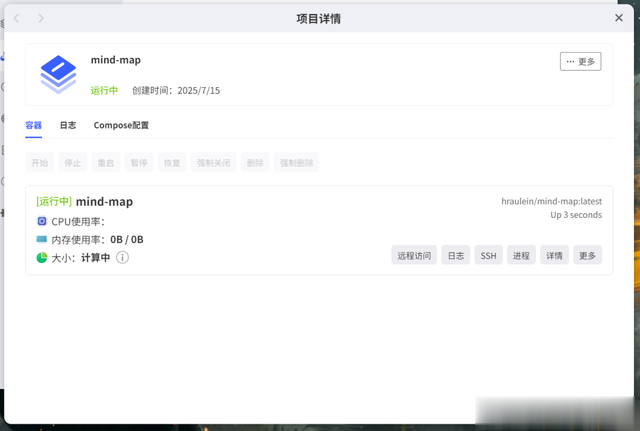Switch to the 容器 tab
Screen dimensions: 640x431
coord(33,125)
